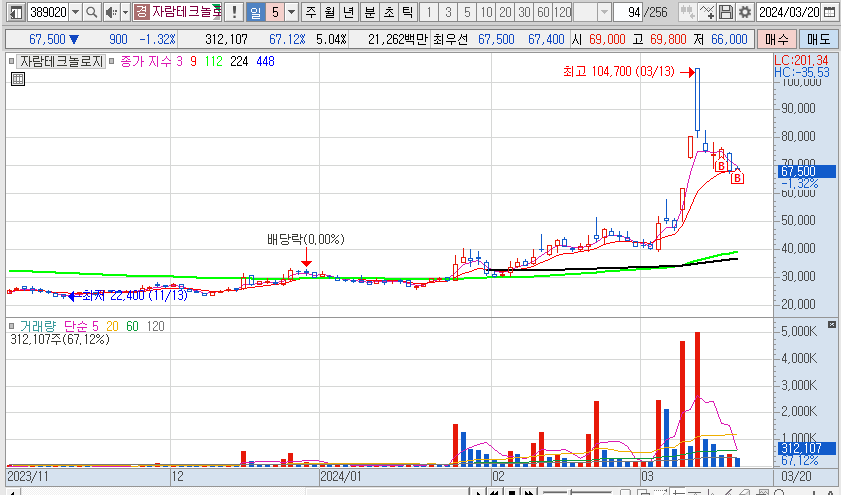Select the yearly (년) chart period
This screenshot has height=495, width=841.
click(x=349, y=12)
